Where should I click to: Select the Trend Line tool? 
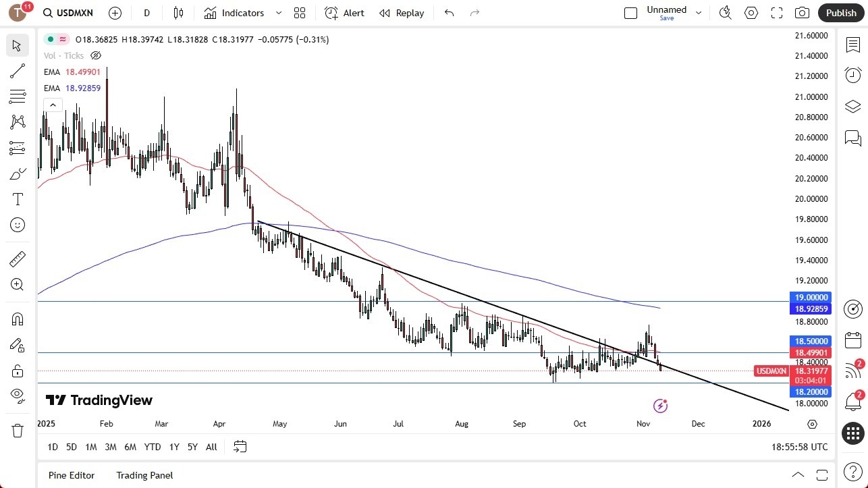18,71
